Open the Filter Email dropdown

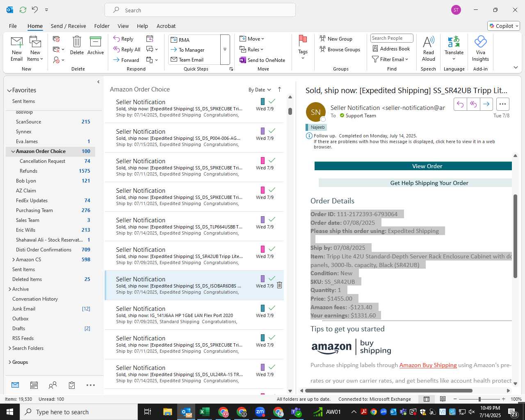click(x=390, y=59)
